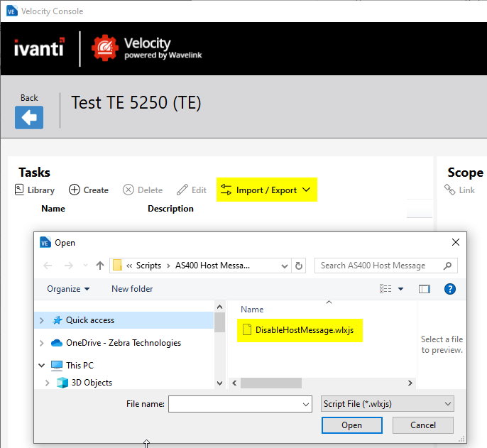The width and height of the screenshot is (487, 448).
Task: Expand the 3D Objects node
Action: [47, 383]
